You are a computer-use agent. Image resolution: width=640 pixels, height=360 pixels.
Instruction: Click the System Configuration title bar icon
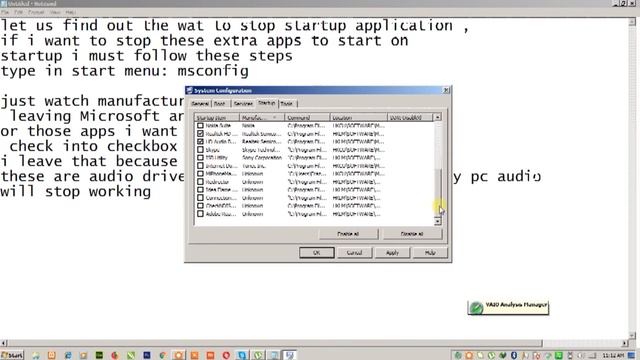[189, 90]
